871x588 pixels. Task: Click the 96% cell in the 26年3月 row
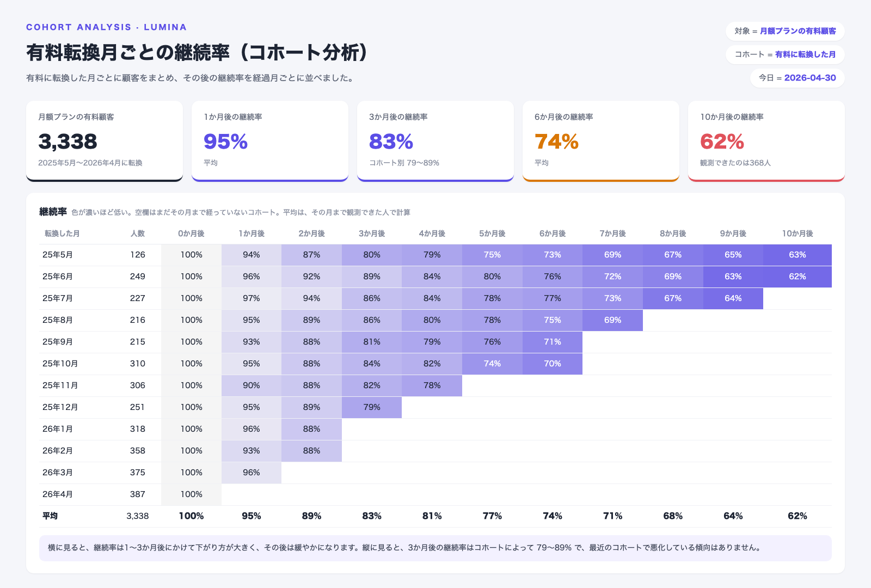point(252,473)
